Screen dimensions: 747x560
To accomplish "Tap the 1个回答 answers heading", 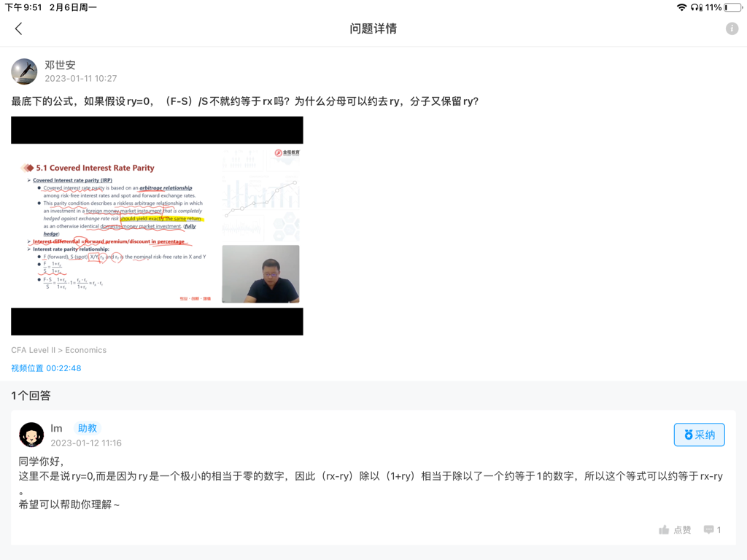I will pos(31,396).
